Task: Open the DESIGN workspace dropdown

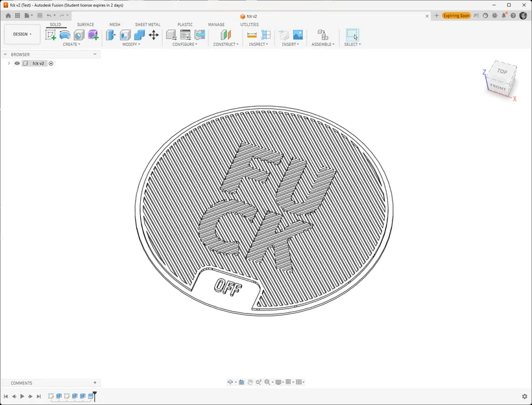Action: click(x=22, y=34)
